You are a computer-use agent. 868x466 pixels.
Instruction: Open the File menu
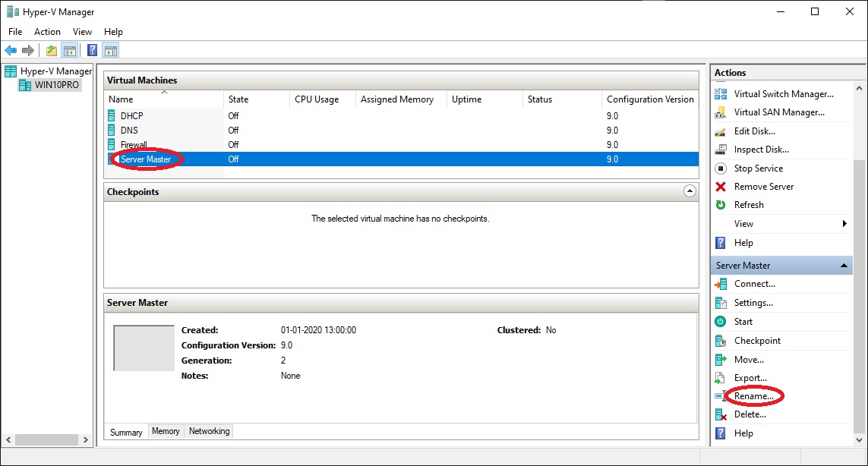point(15,32)
